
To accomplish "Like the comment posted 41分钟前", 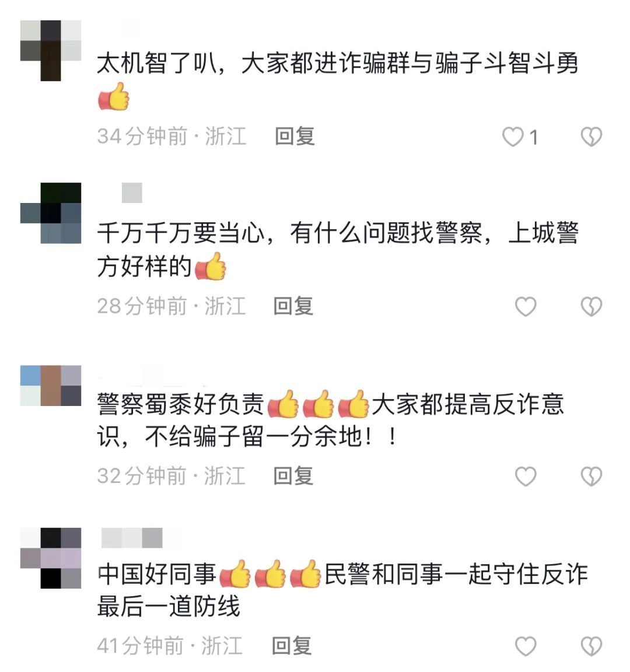I will coord(526,646).
